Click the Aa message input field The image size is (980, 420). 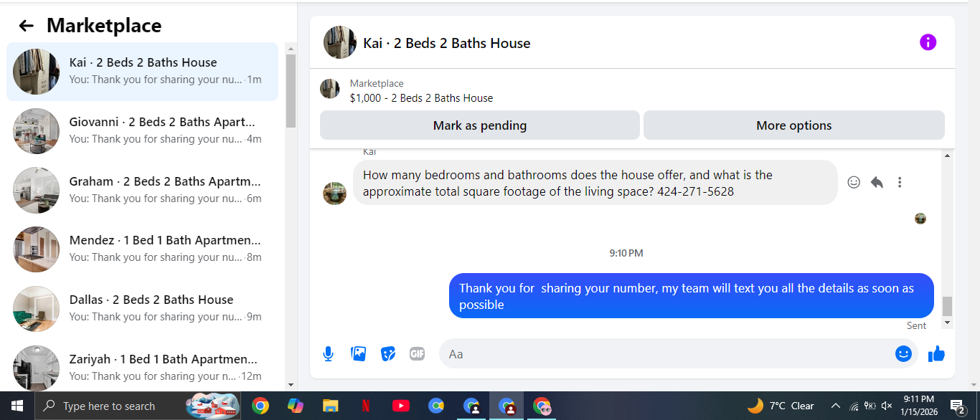click(666, 353)
